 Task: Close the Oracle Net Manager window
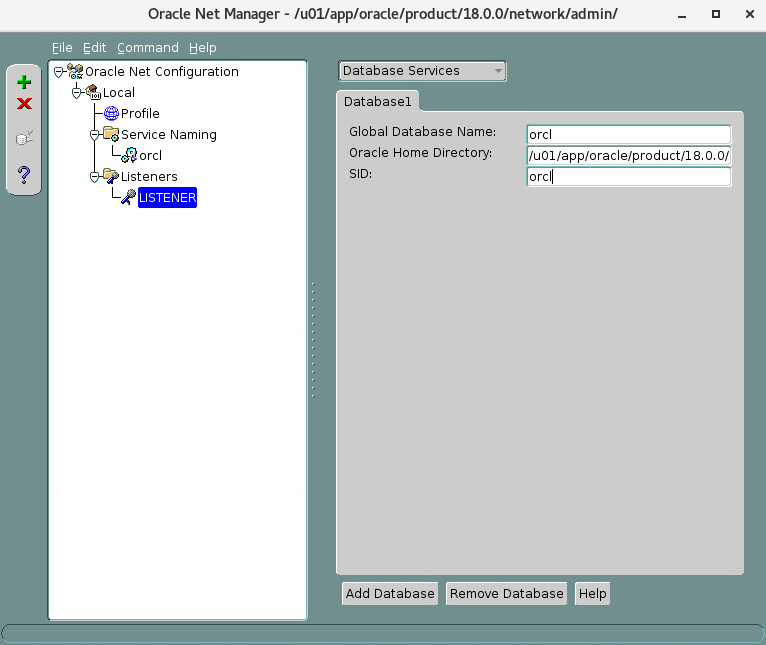click(x=750, y=14)
